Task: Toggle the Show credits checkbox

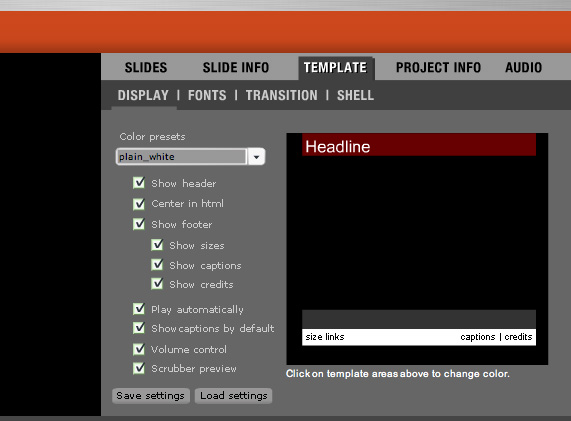Action: pos(157,283)
